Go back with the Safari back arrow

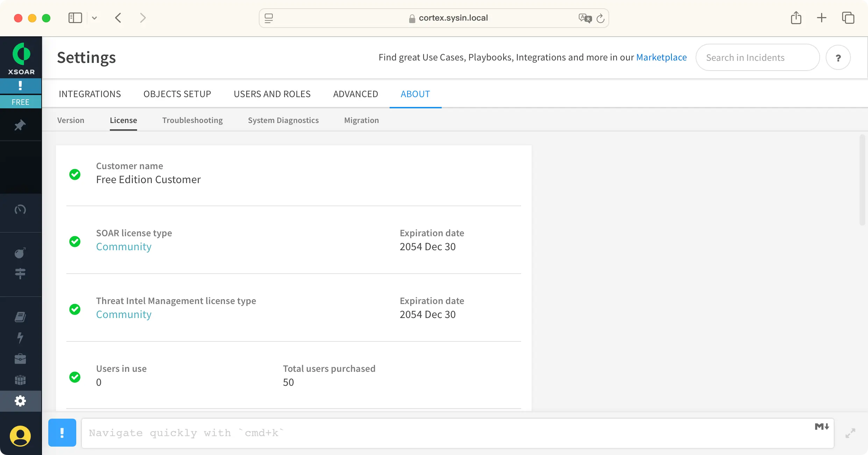118,18
